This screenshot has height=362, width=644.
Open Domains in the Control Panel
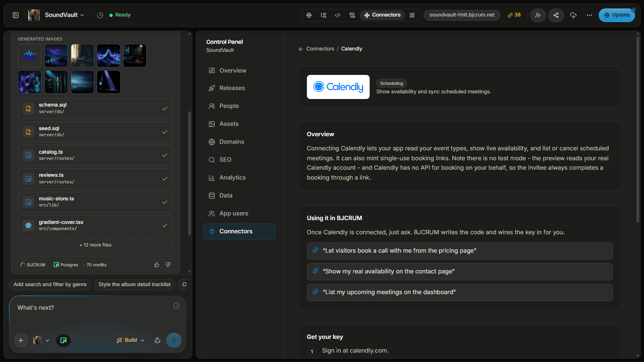tap(239, 142)
